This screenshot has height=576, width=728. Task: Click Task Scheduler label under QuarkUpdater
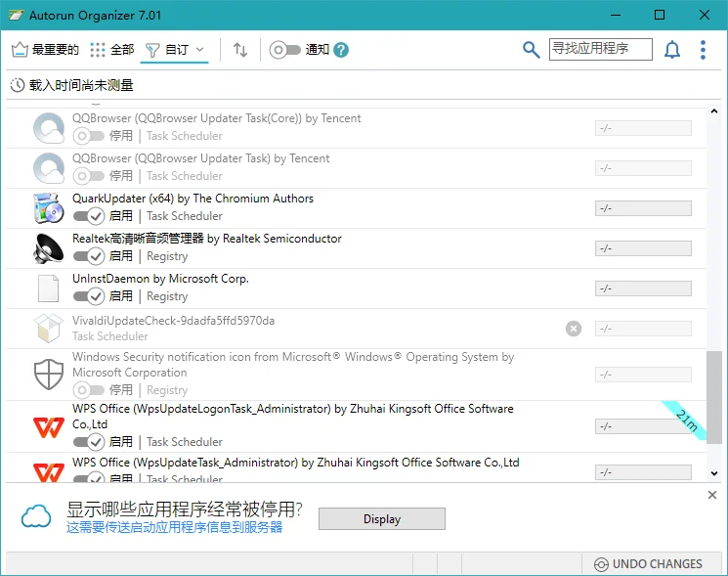pos(185,216)
